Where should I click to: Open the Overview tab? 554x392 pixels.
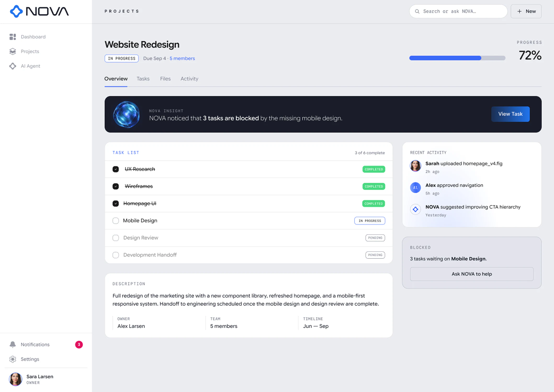pos(116,79)
